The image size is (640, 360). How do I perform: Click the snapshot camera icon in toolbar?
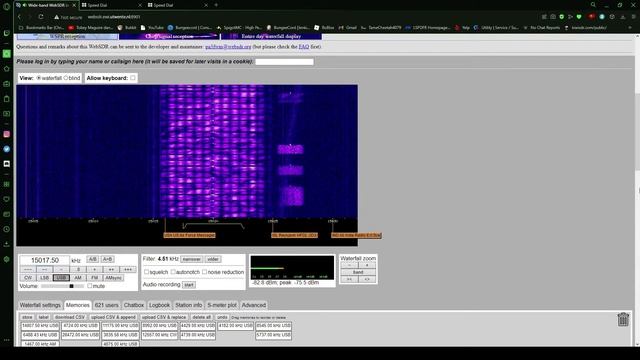click(553, 17)
